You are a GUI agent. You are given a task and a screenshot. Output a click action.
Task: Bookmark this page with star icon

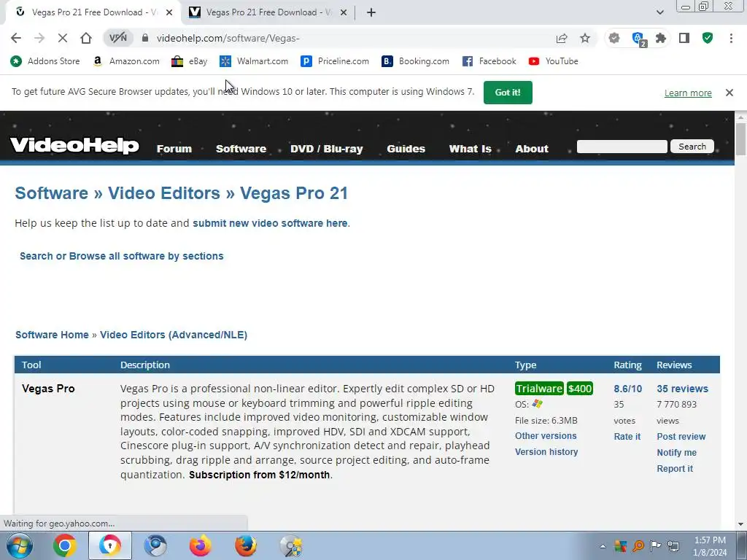coord(585,38)
